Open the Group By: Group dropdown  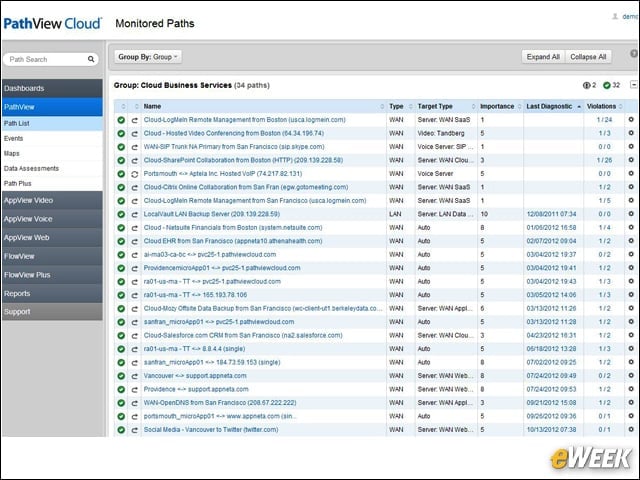148,57
